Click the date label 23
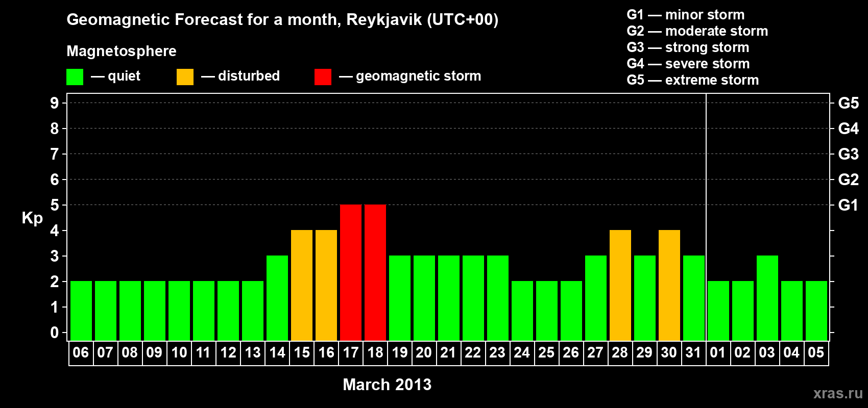 click(x=497, y=352)
